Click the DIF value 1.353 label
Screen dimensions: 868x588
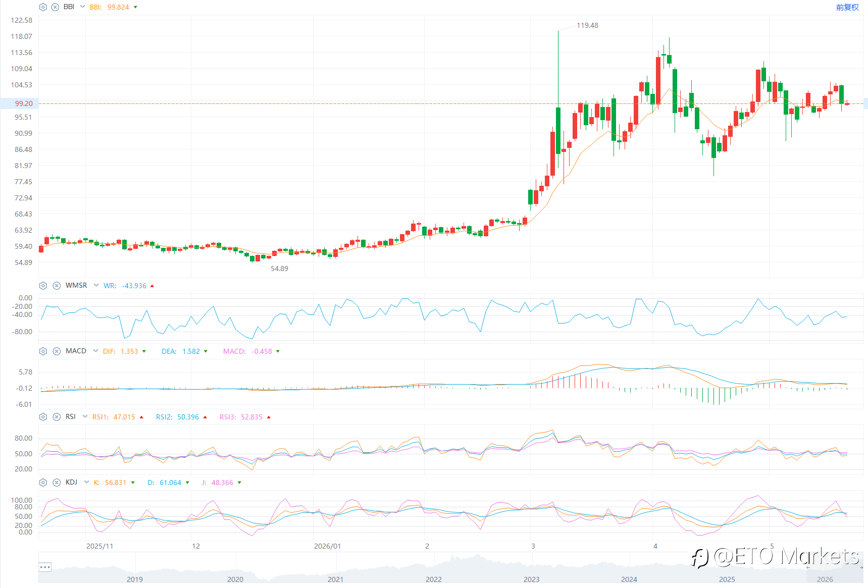click(x=129, y=351)
